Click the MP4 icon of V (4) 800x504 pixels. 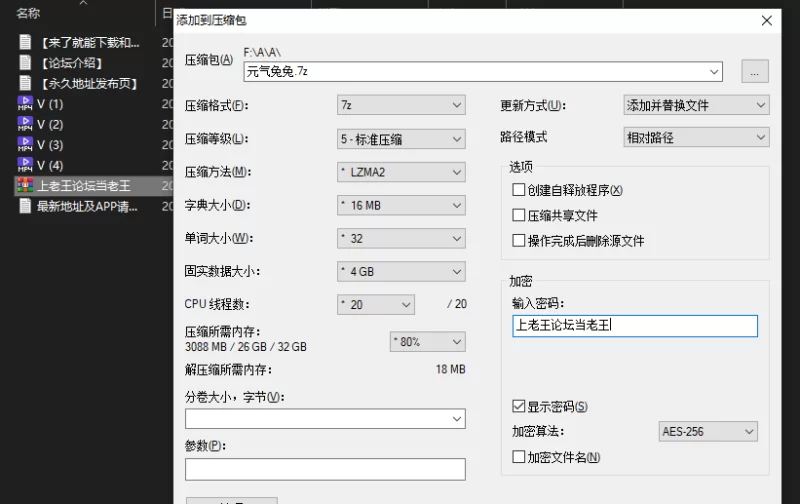[25, 165]
